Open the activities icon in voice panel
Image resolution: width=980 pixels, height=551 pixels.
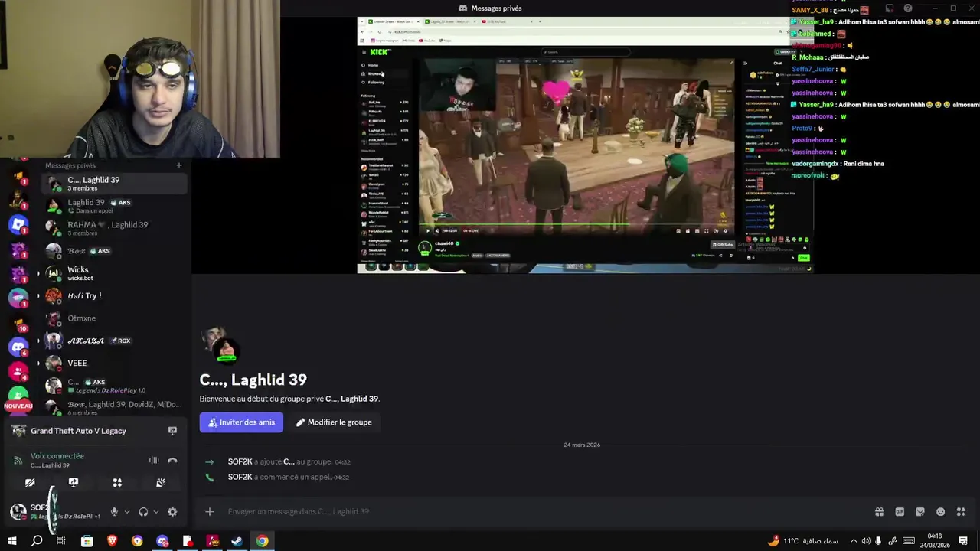117,483
